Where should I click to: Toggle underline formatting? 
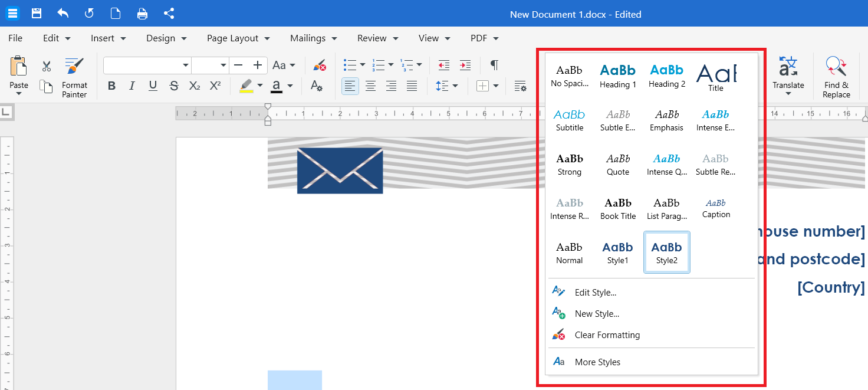[153, 86]
